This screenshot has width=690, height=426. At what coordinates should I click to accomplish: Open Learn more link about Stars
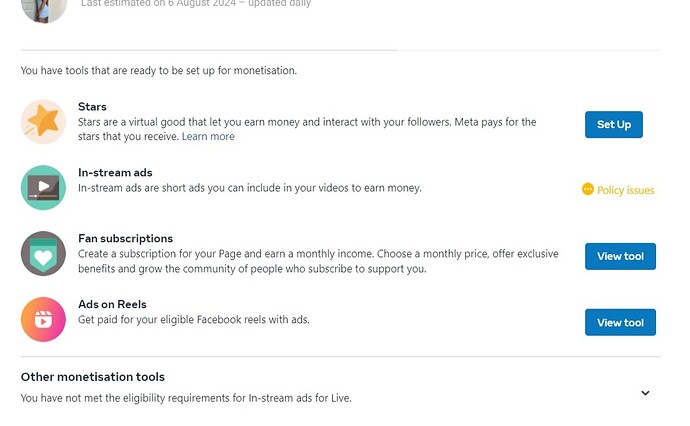[208, 136]
